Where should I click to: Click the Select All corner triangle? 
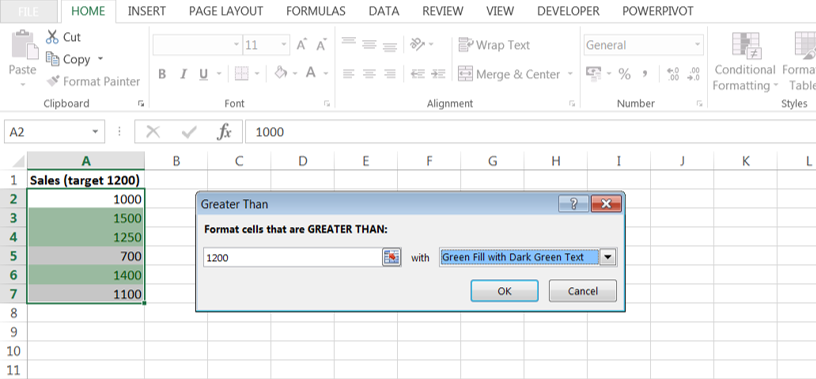click(x=17, y=161)
